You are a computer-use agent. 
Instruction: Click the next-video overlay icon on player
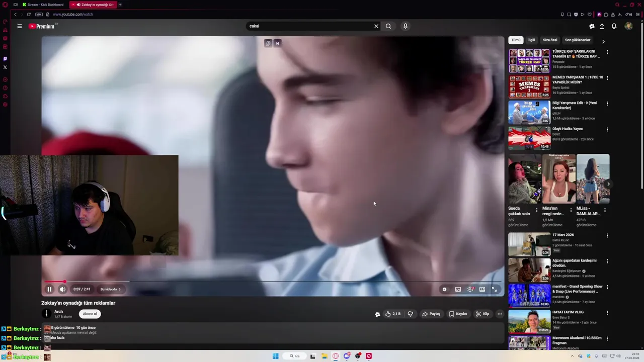(277, 43)
